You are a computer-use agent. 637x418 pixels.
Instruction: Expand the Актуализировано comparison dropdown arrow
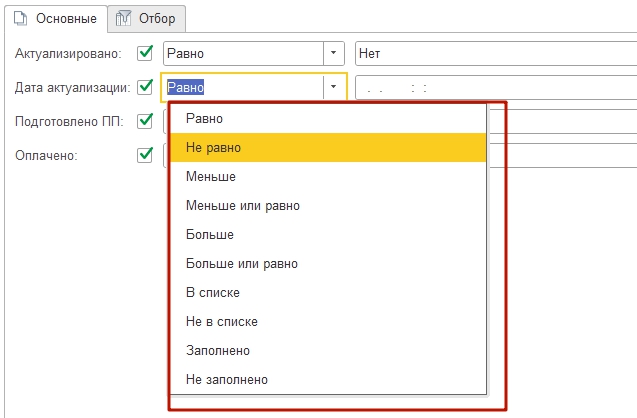click(x=332, y=53)
